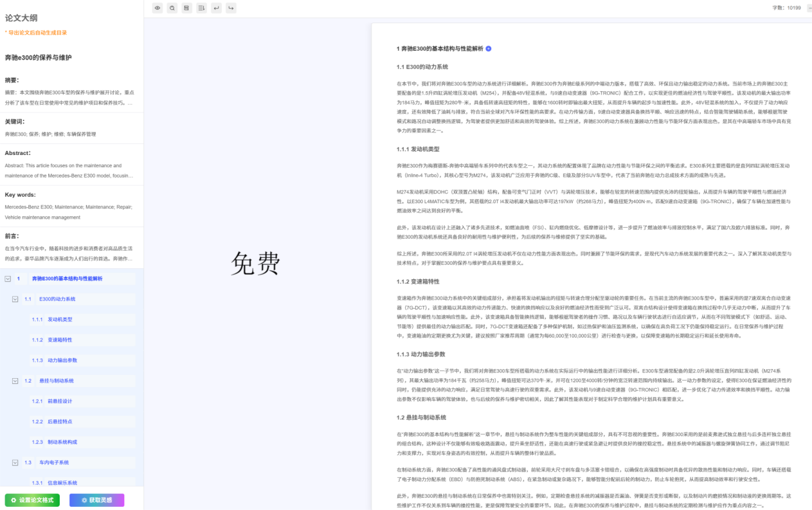Click document heading 1.1.2 变速箱特性

418,282
